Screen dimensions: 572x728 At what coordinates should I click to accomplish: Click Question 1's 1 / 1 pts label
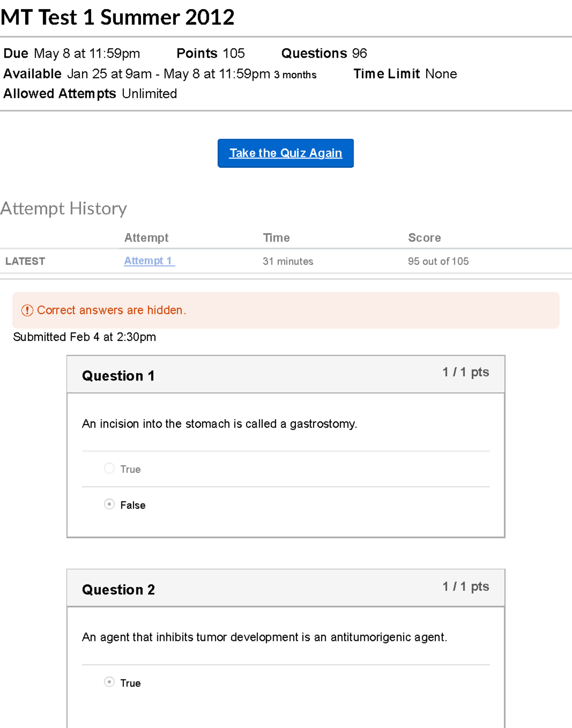(x=466, y=372)
